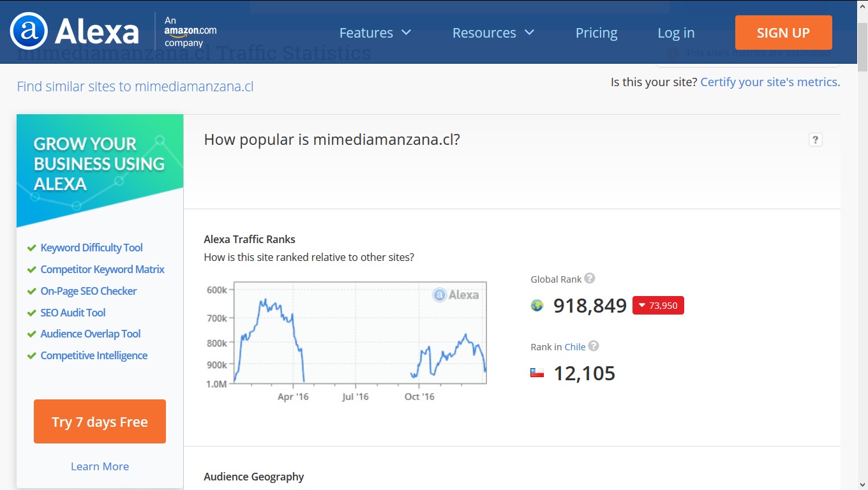Open the SEO Audit Tool link
Viewport: 868px width, 490px height.
click(x=73, y=313)
